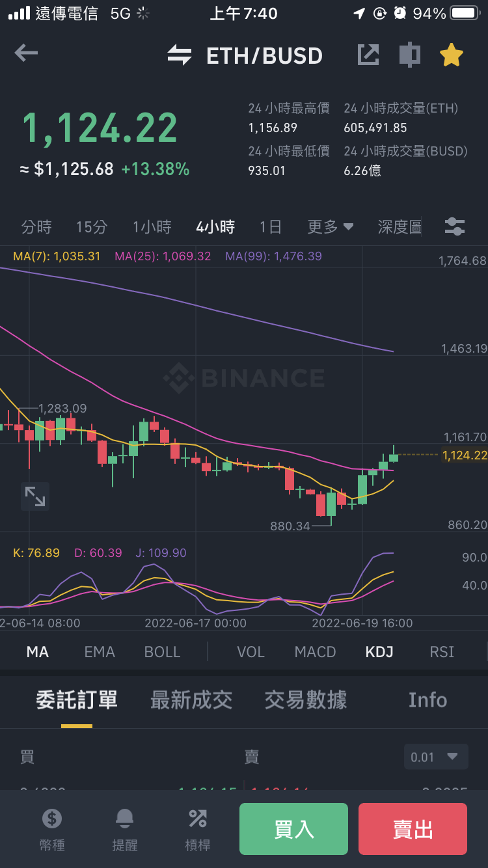Select the 15分 timeframe tab
Image resolution: width=488 pixels, height=868 pixels.
[92, 227]
